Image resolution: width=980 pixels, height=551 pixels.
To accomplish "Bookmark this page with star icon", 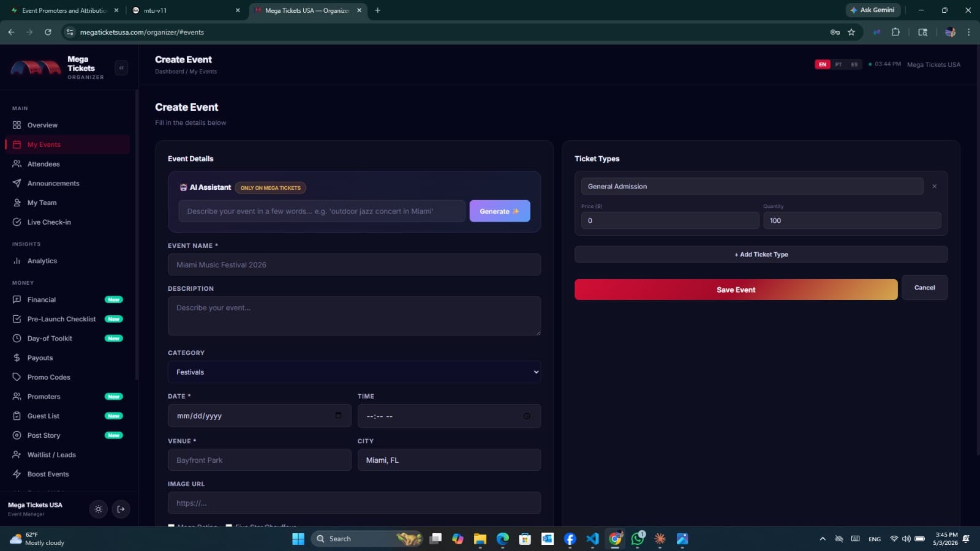I will coord(851,32).
